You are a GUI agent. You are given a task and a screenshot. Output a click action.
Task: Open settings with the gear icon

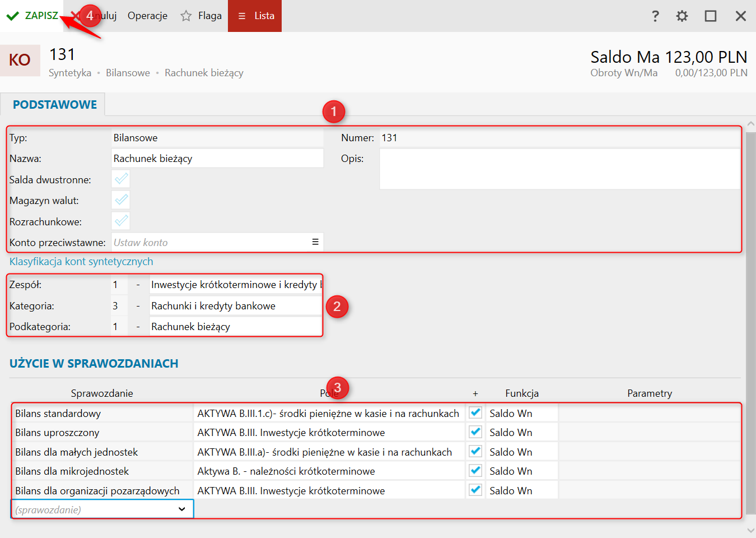tap(682, 16)
